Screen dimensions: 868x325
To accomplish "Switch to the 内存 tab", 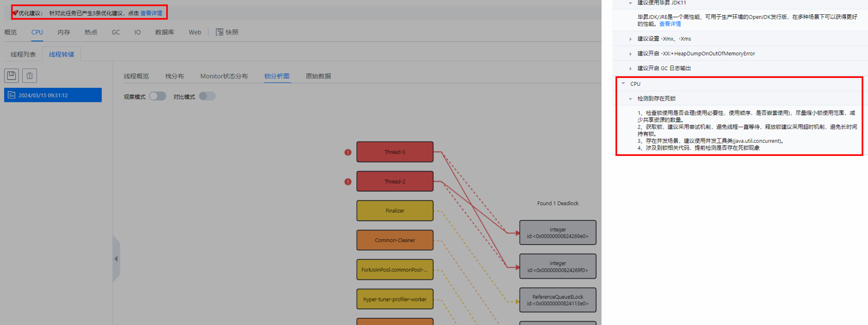I will pos(64,32).
